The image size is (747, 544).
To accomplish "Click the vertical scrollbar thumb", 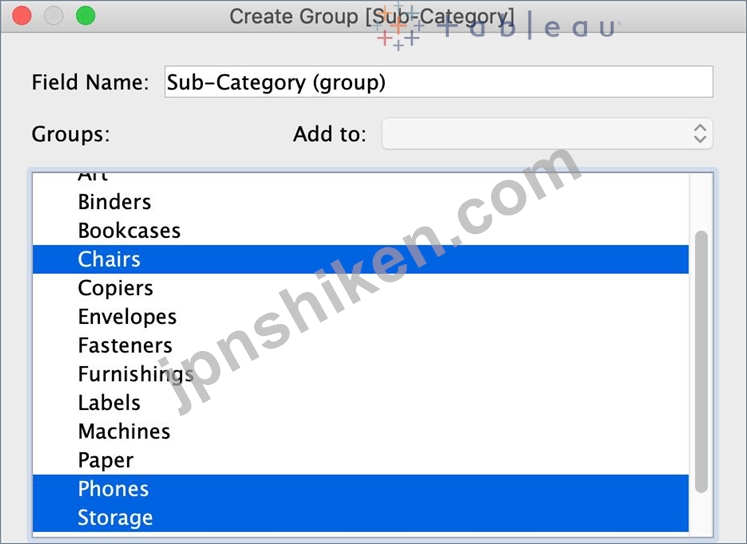I will coord(701,362).
